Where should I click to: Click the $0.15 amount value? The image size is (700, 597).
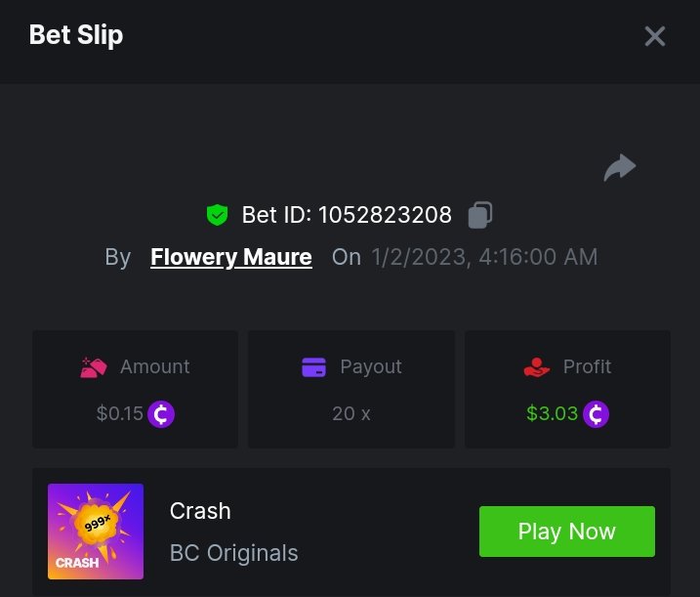(x=120, y=413)
